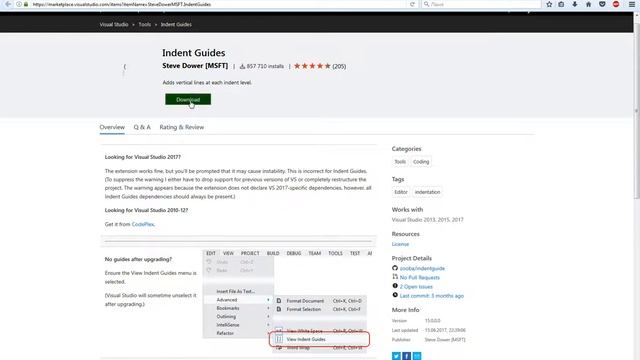Click the Indent Guides page title
The height and width of the screenshot is (360, 640).
click(x=193, y=53)
